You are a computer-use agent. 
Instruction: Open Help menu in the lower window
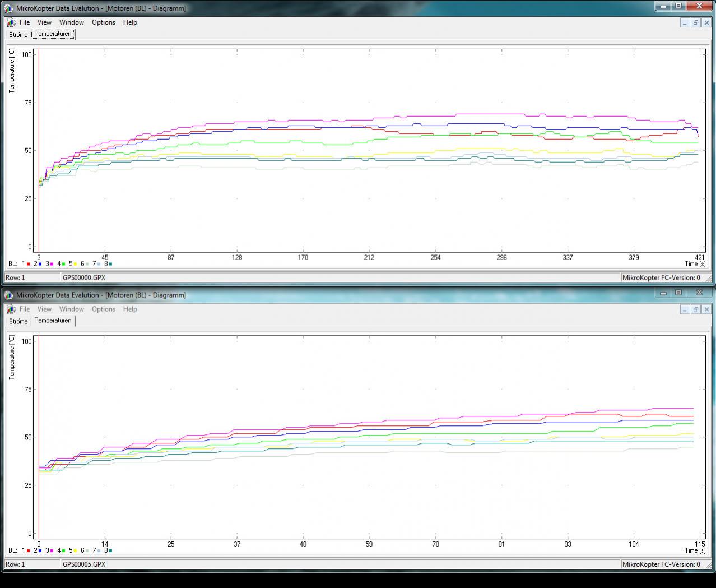(130, 309)
